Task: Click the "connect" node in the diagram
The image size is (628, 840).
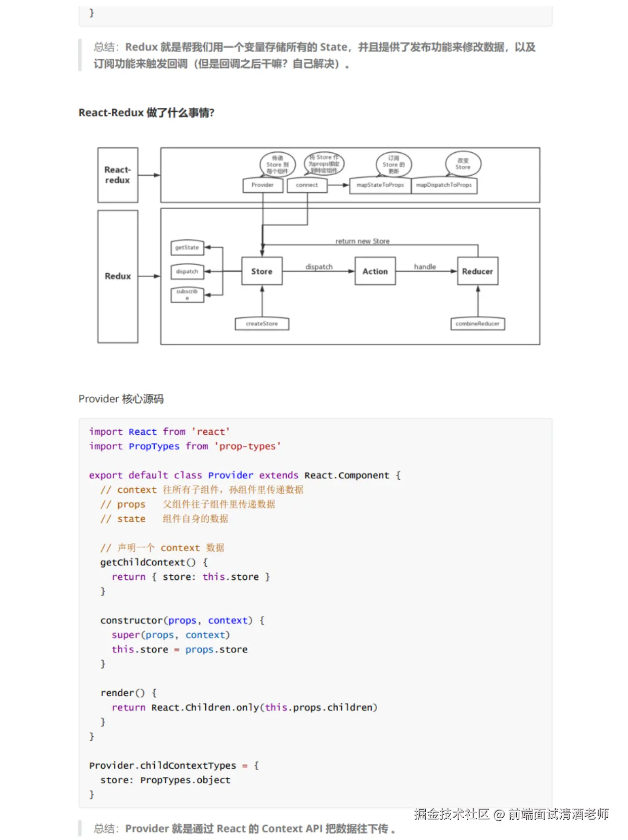Action: [307, 185]
